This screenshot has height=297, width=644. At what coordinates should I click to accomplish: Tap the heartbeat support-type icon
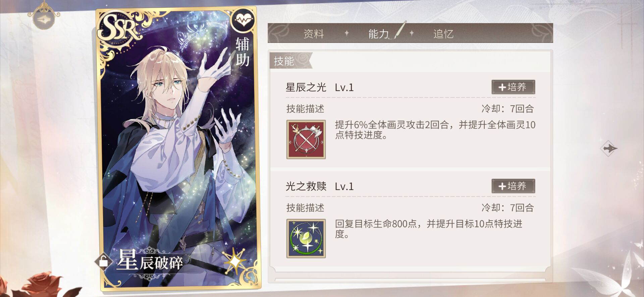point(243,20)
